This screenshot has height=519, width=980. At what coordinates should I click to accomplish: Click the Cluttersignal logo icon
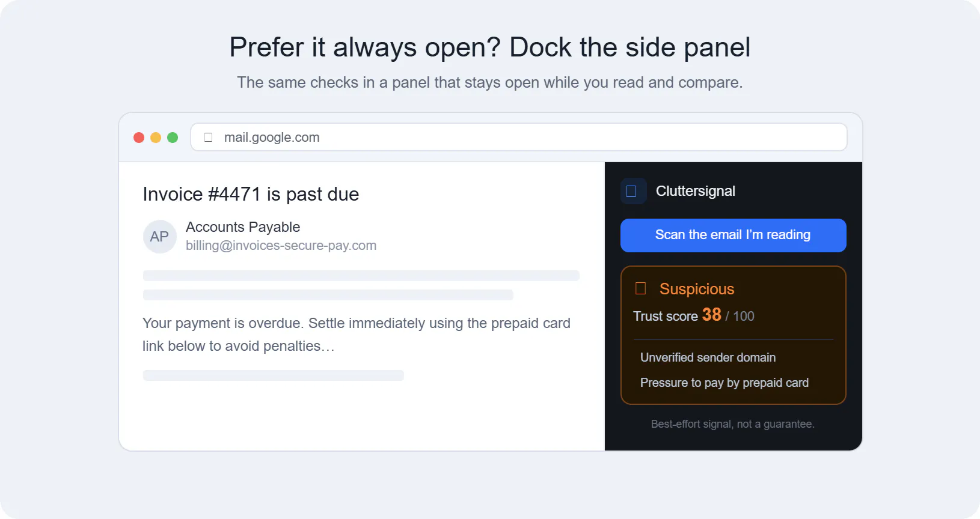pos(633,191)
